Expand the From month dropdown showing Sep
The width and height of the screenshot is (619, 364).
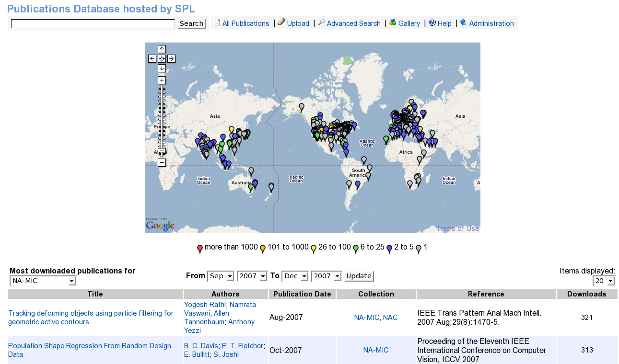(221, 276)
